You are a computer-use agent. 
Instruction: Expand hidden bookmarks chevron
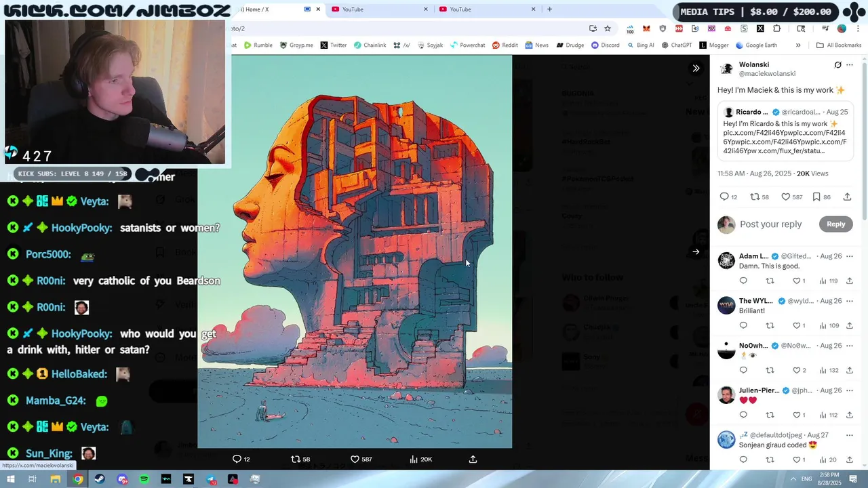[798, 45]
